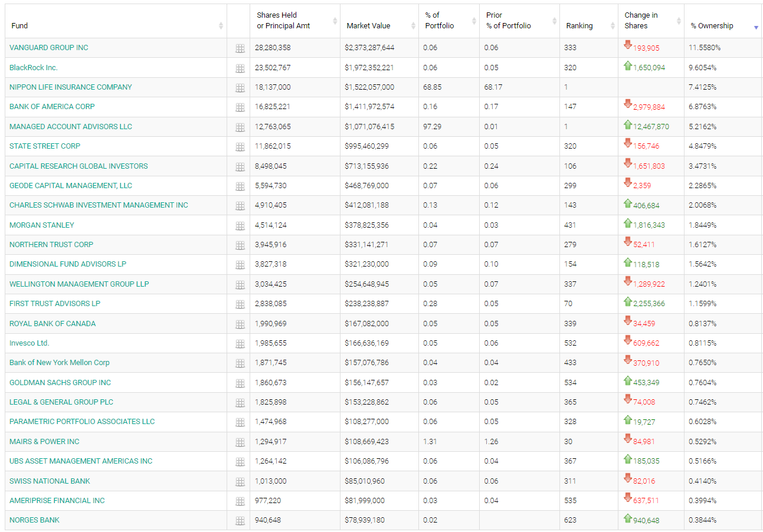Viewport: 763px width, 532px height.
Task: Open AMERIPRISE FINANCIAL INC link
Action: click(57, 501)
